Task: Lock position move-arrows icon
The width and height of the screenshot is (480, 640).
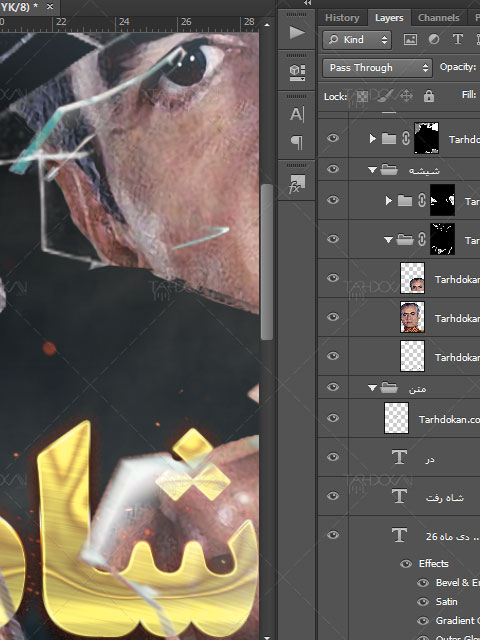Action: coord(406,96)
